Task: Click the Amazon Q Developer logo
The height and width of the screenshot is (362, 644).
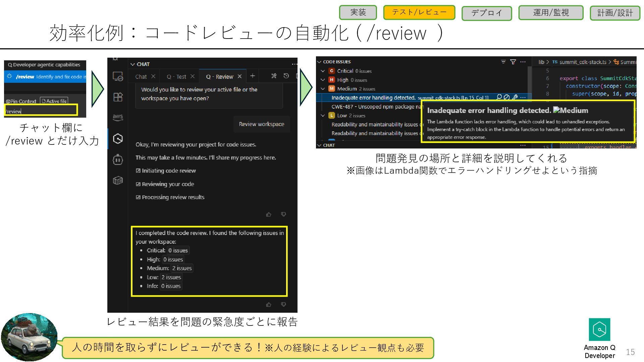Action: coord(599,329)
